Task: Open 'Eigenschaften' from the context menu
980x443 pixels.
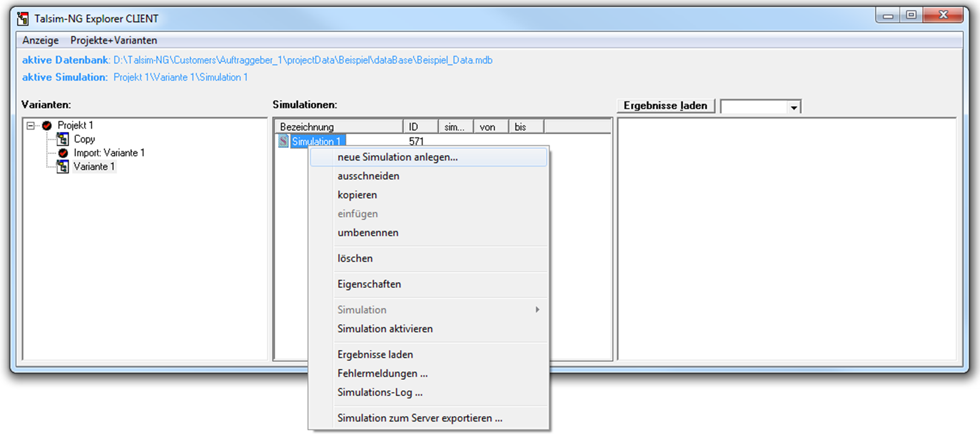Action: click(369, 284)
